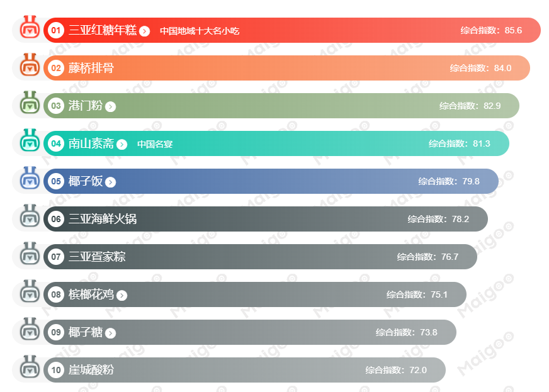Click the blue medal icon for rank 05

(29, 180)
